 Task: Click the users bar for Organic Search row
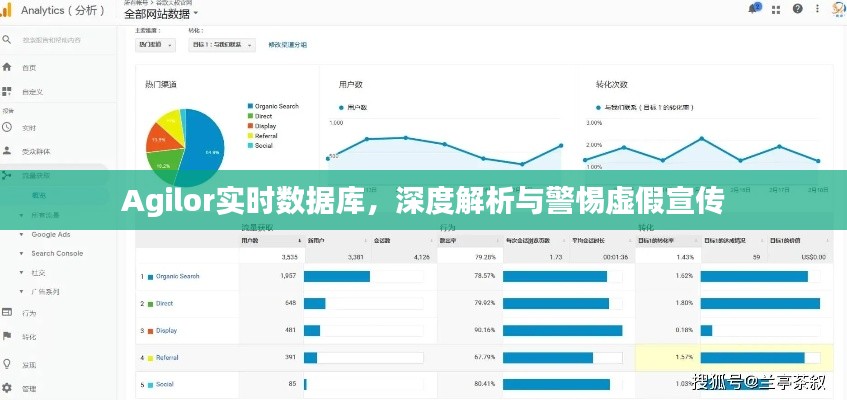point(337,276)
